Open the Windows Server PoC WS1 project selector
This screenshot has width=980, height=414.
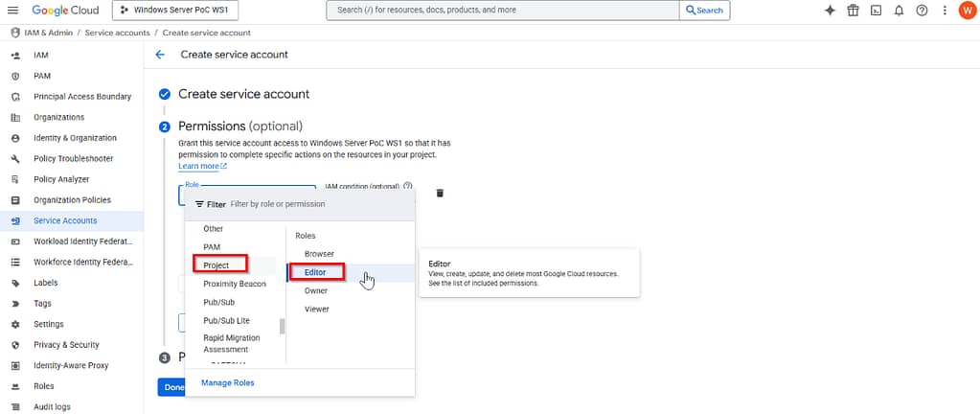[x=175, y=10]
